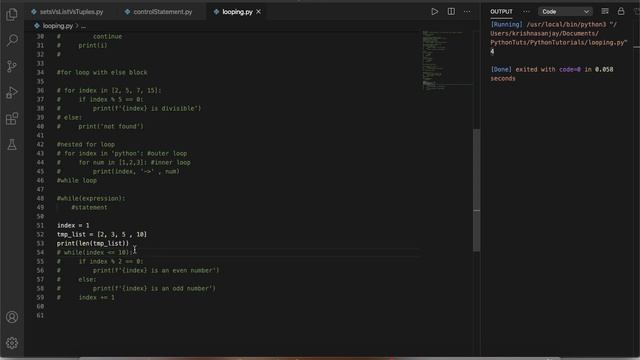Click the code minimap preview
Screen dimensions: 640x360
coord(446,61)
